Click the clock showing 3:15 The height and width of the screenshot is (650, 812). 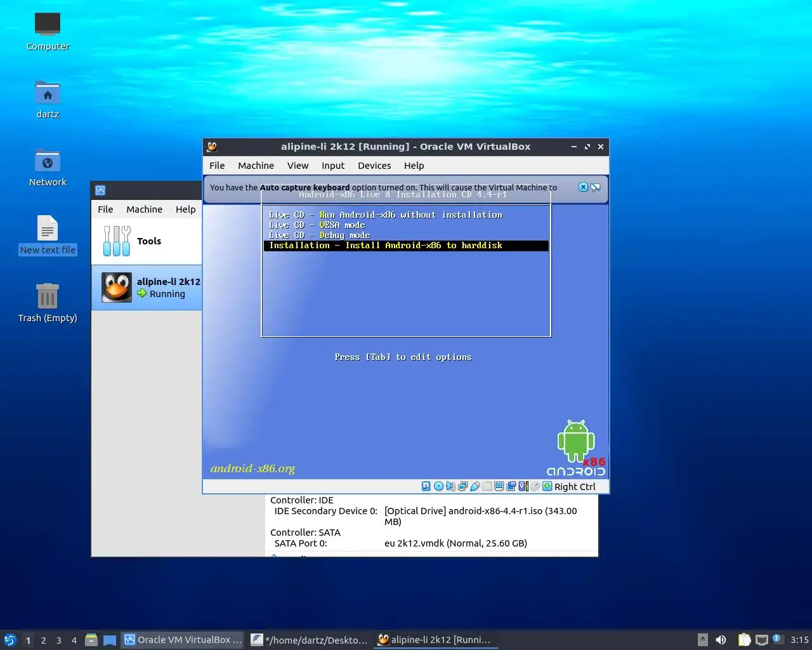(799, 640)
